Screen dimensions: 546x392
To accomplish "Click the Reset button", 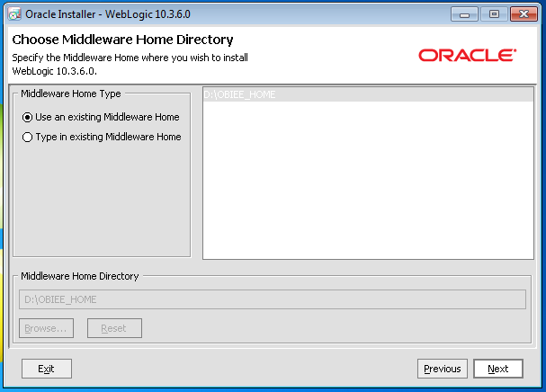I will (114, 328).
